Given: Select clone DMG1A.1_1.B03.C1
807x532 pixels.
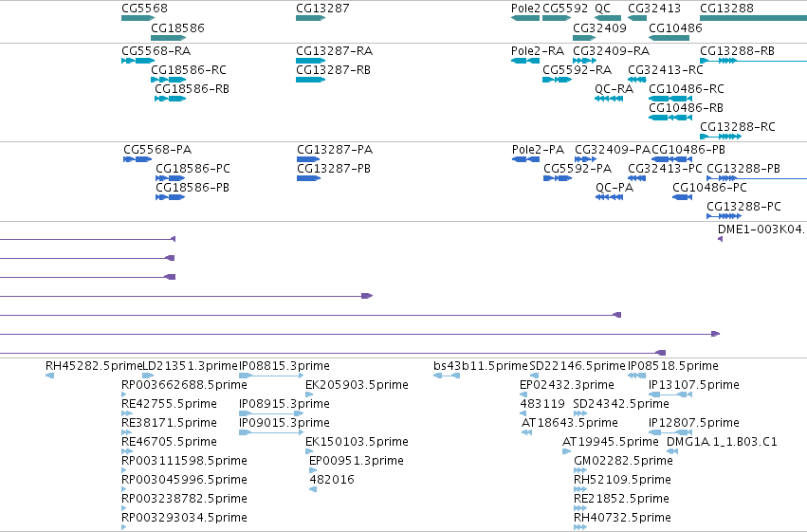Looking at the screenshot, I should pyautogui.click(x=722, y=442).
